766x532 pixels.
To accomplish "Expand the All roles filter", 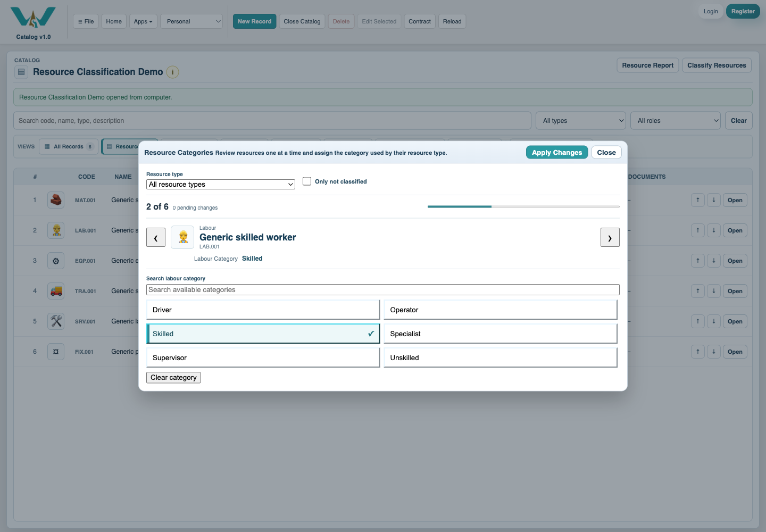I will (x=676, y=121).
